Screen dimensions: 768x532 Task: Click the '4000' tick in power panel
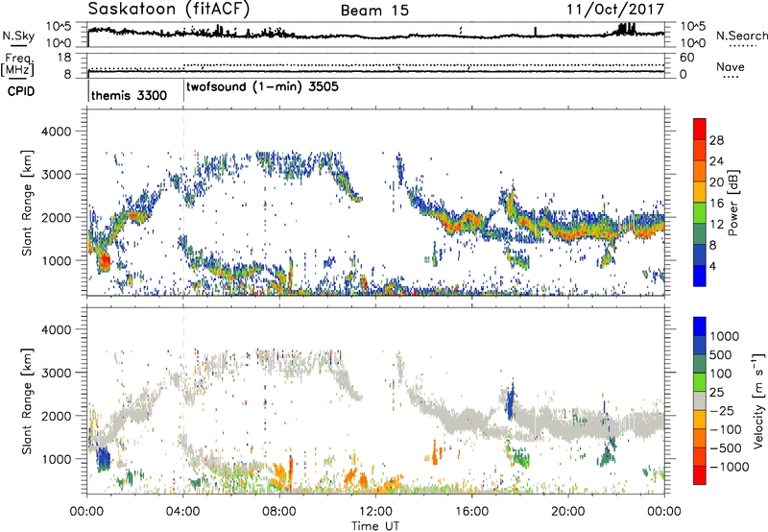(57, 132)
